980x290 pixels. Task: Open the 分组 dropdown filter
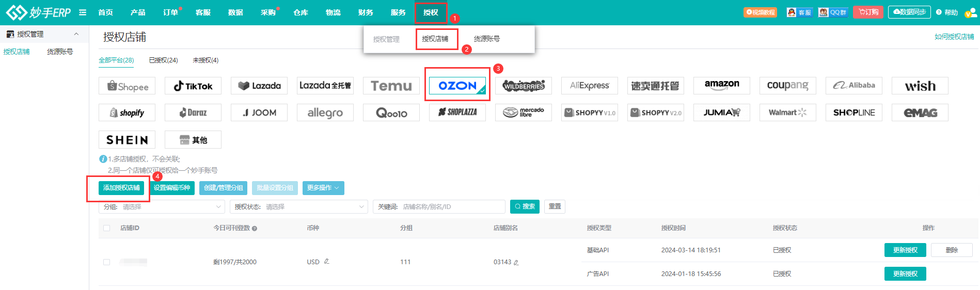tap(162, 207)
